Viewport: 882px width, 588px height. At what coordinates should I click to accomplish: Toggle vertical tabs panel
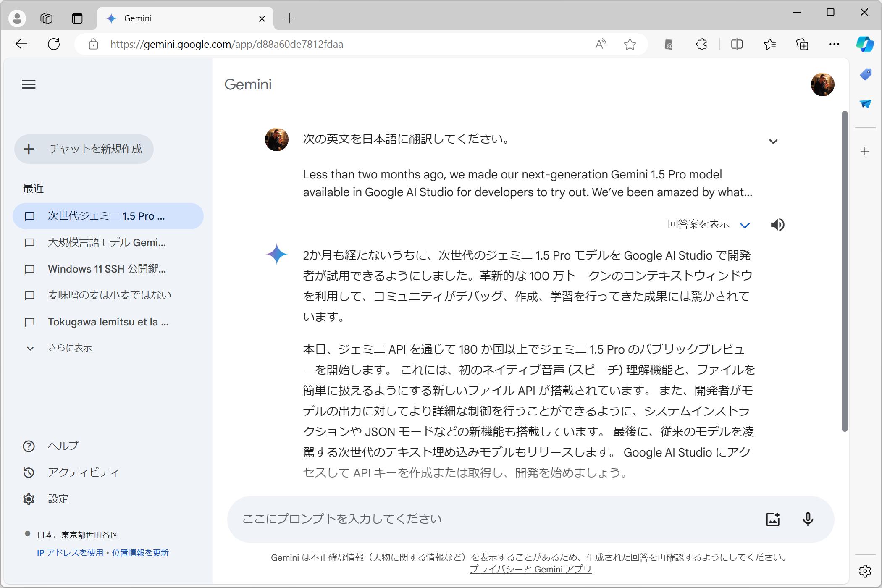77,18
